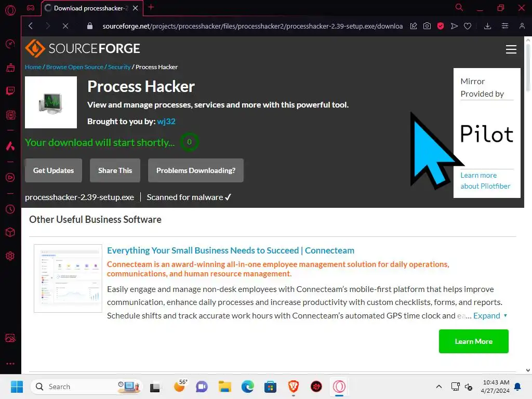
Task: Click the Security breadcrumb link
Action: point(119,67)
